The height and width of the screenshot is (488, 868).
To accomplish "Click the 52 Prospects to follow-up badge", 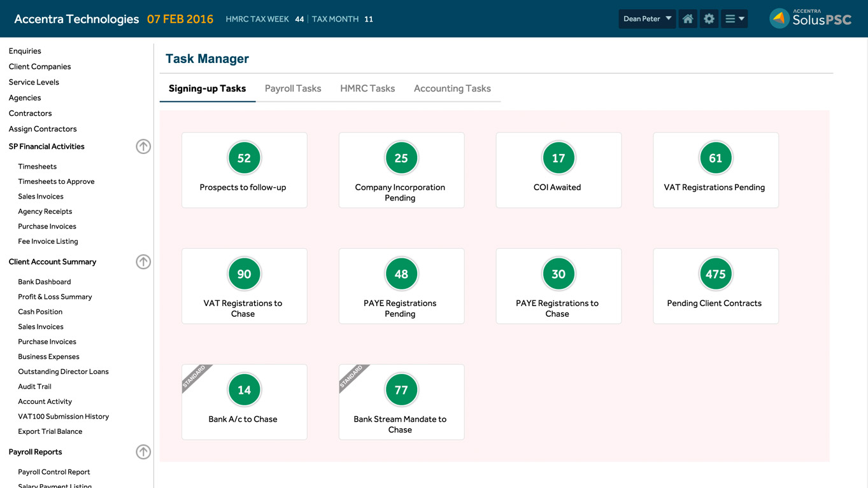I will pyautogui.click(x=244, y=158).
